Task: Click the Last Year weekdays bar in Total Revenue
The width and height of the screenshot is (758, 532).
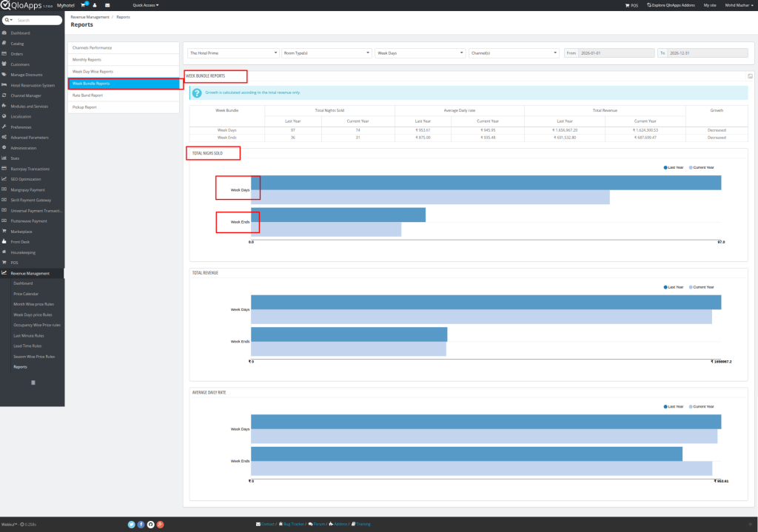Action: (486, 302)
